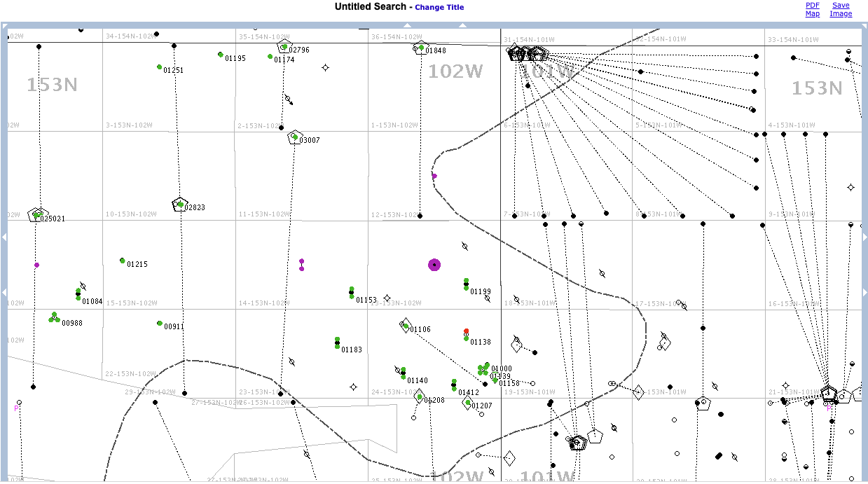Click green well marker 00911
Image resolution: width=868 pixels, height=484 pixels.
pos(160,324)
